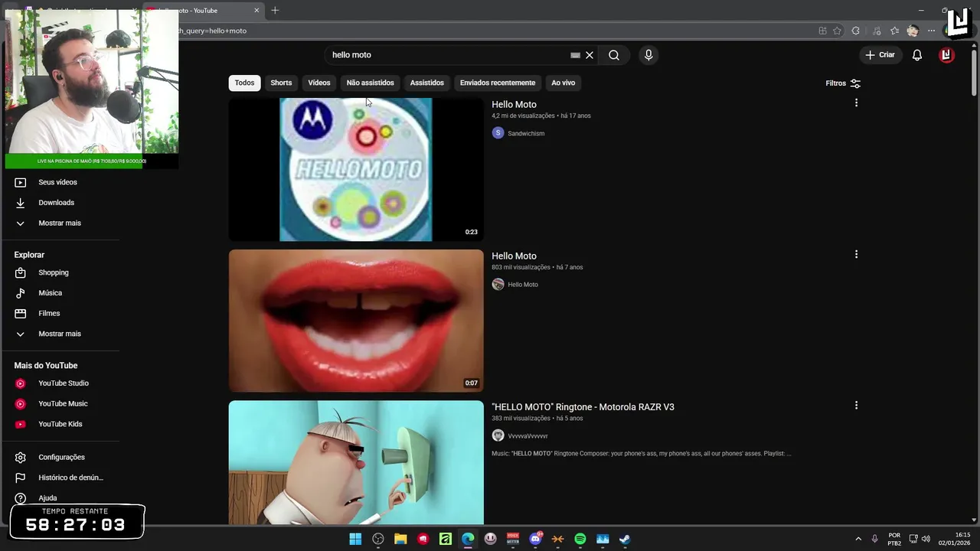Open YouTube Kids link

[61, 425]
